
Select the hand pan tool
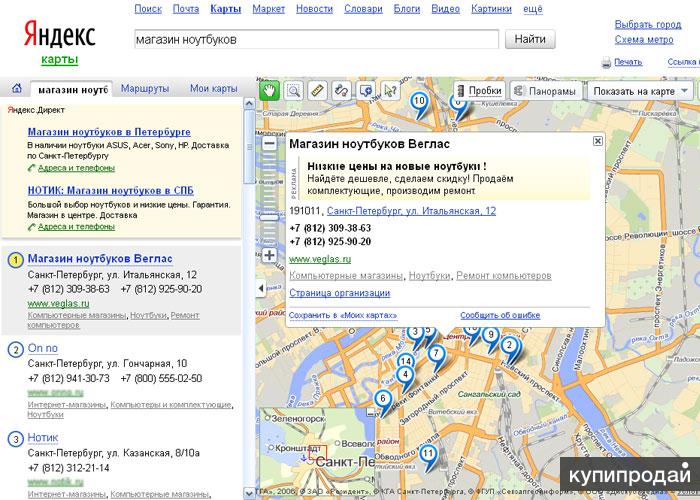point(270,90)
